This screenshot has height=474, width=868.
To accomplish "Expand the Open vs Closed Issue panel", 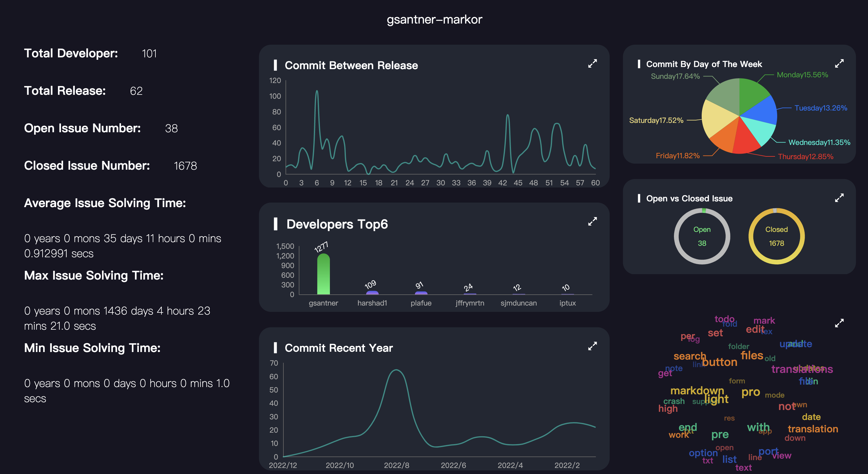I will [x=839, y=197].
